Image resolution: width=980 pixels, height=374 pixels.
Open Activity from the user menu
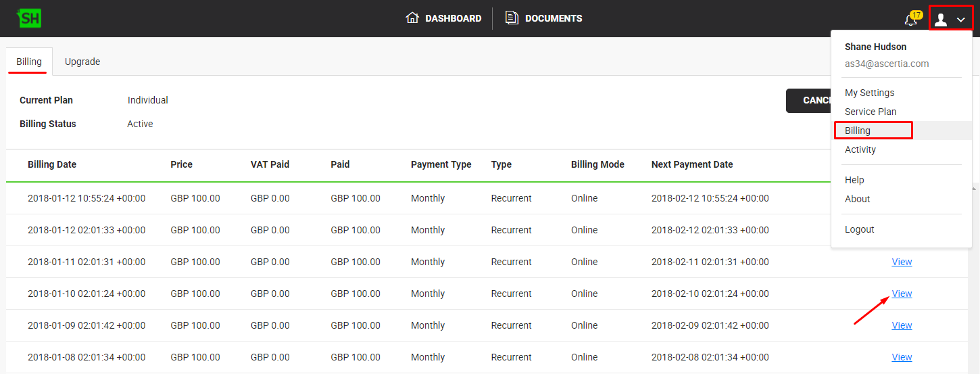click(x=860, y=149)
